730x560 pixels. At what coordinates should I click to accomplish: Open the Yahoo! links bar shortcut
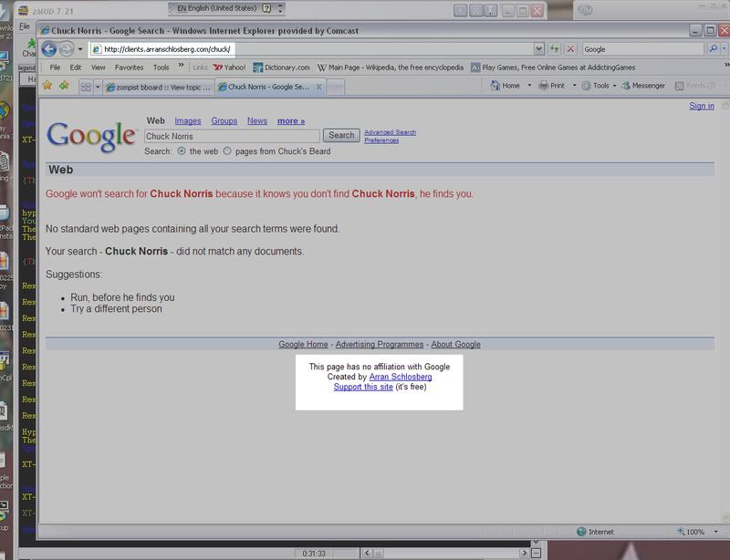(x=229, y=67)
